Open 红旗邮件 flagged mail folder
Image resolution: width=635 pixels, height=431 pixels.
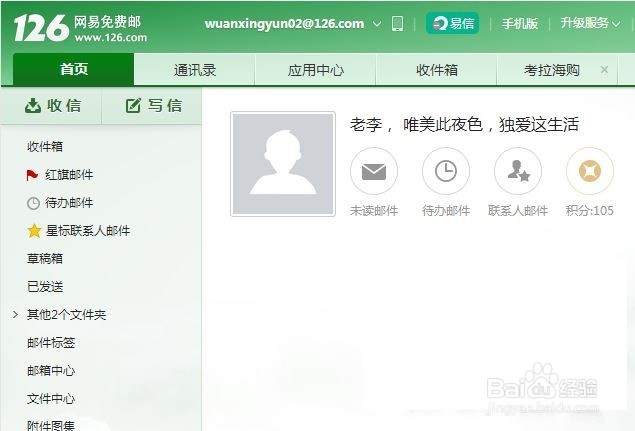point(69,175)
